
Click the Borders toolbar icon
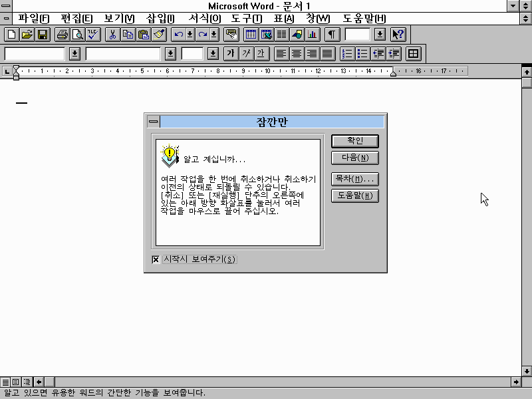tap(413, 54)
